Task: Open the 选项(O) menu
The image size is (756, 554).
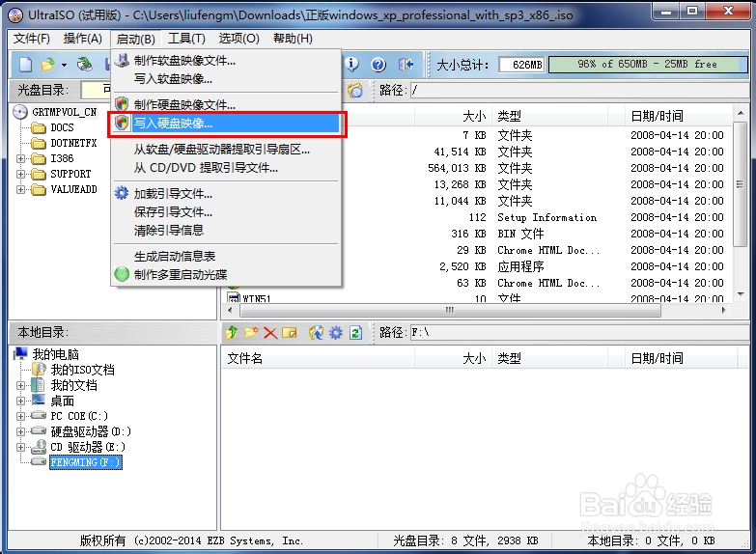Action: (x=238, y=39)
